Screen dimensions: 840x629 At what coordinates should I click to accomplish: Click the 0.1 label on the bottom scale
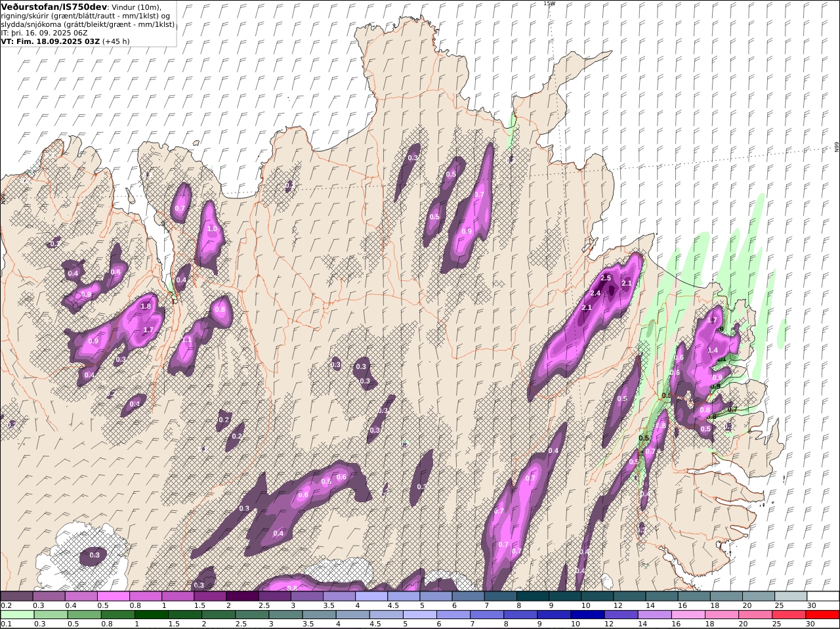(x=7, y=624)
